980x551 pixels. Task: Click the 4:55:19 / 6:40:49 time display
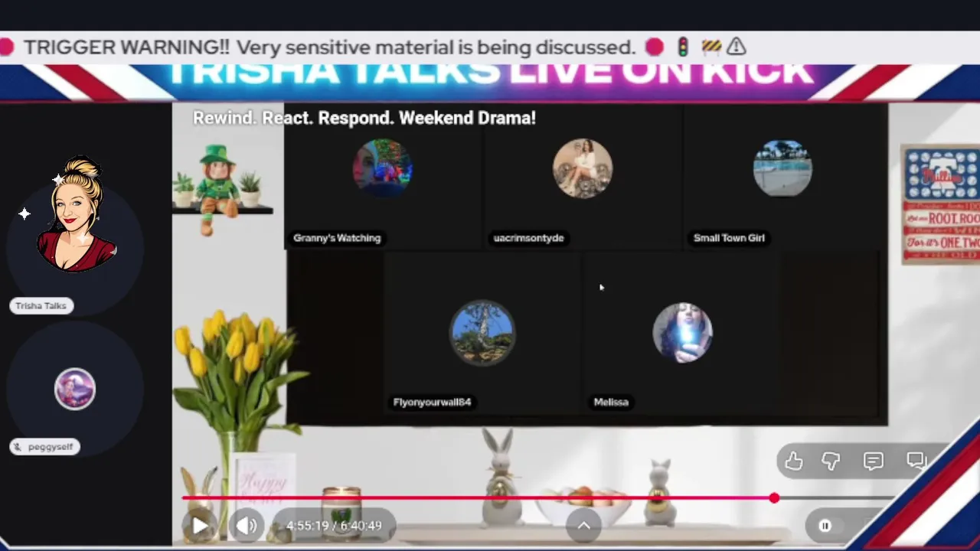click(334, 526)
